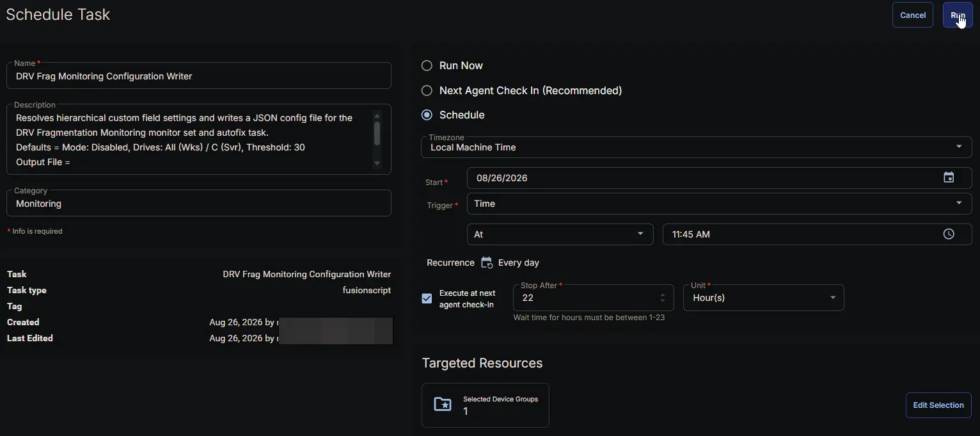
Task: Click the Tag label in task details
Action: click(14, 306)
